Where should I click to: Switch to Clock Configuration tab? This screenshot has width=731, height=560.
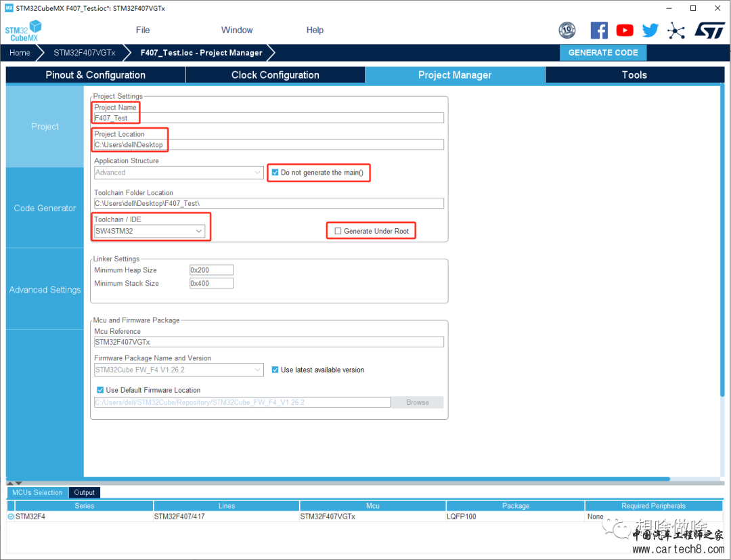[x=275, y=75]
